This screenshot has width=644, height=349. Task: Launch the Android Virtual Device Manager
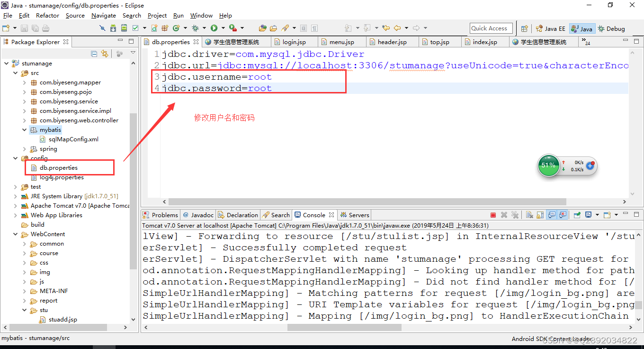click(x=124, y=28)
